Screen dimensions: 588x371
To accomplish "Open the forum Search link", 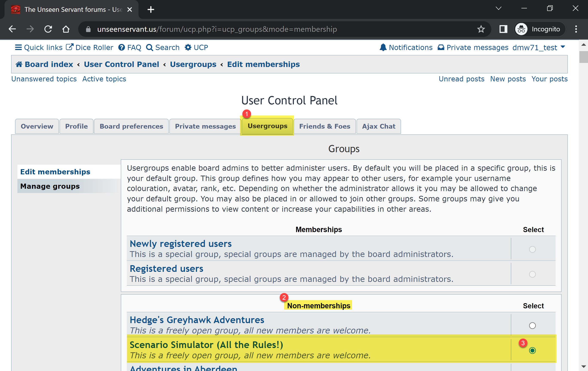I will [163, 47].
